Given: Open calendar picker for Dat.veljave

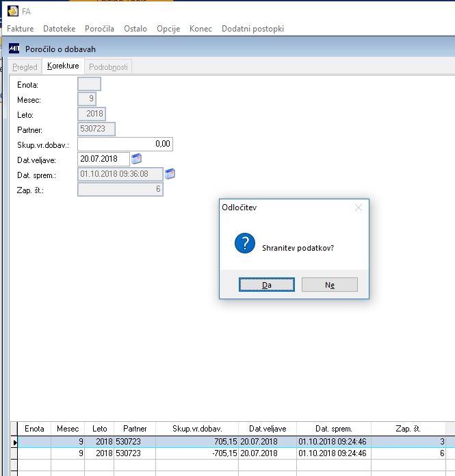Looking at the screenshot, I should (x=137, y=159).
